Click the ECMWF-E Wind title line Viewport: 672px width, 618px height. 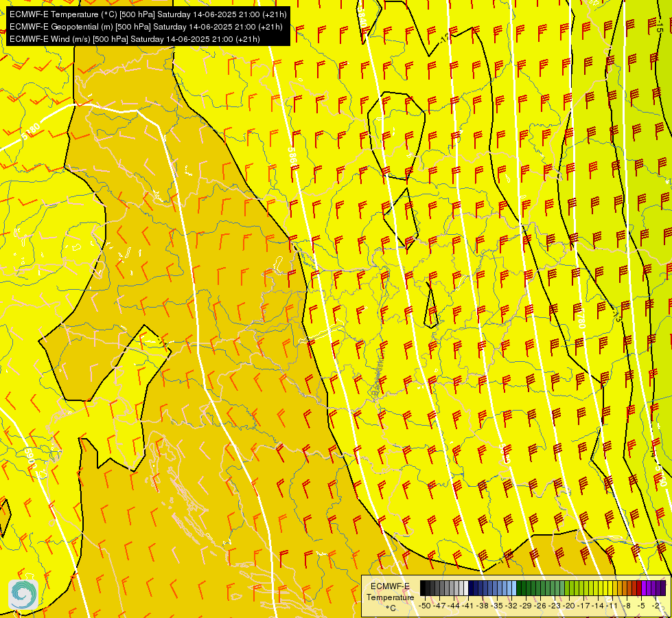coord(135,39)
